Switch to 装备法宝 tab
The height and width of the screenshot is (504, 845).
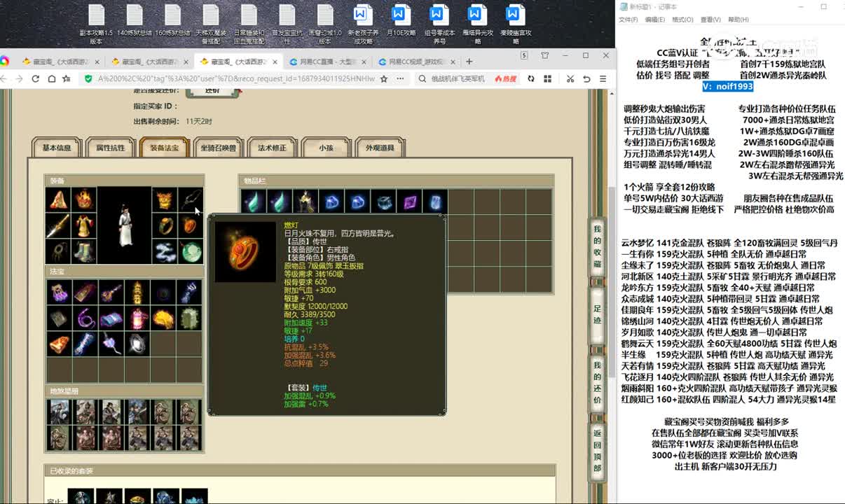[x=165, y=148]
